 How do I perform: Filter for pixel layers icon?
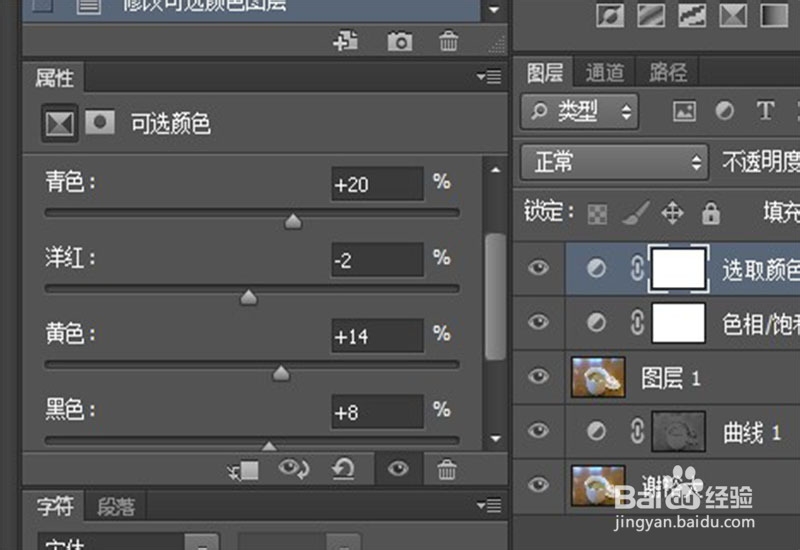(x=684, y=111)
